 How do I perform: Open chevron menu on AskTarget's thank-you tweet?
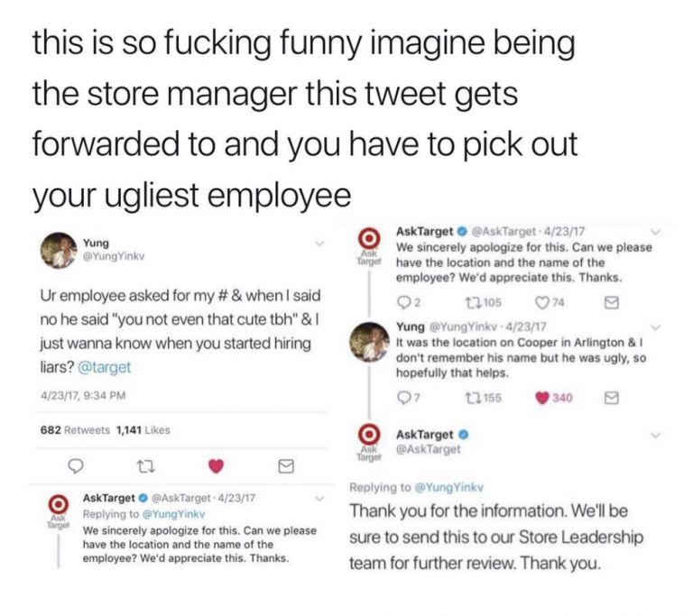pyautogui.click(x=655, y=434)
